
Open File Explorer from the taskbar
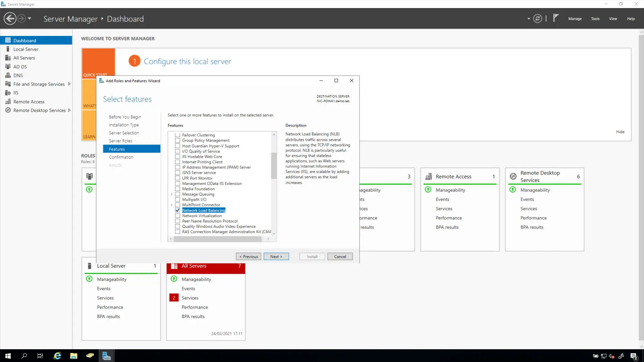click(74, 356)
